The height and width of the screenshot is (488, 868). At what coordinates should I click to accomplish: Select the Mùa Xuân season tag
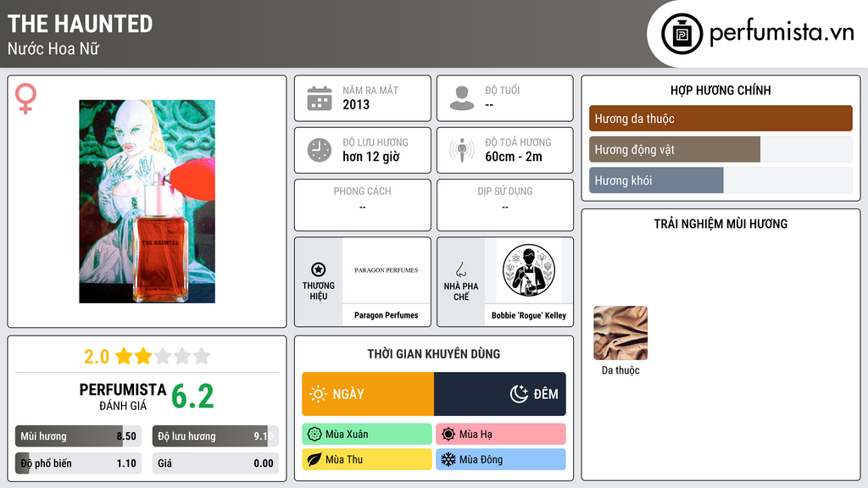point(367,435)
